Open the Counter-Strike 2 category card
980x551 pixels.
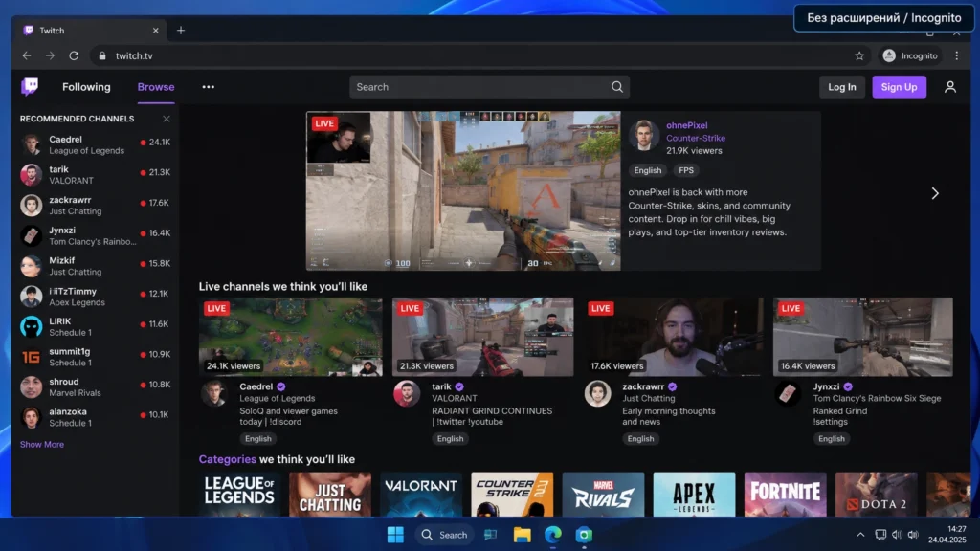pyautogui.click(x=512, y=495)
